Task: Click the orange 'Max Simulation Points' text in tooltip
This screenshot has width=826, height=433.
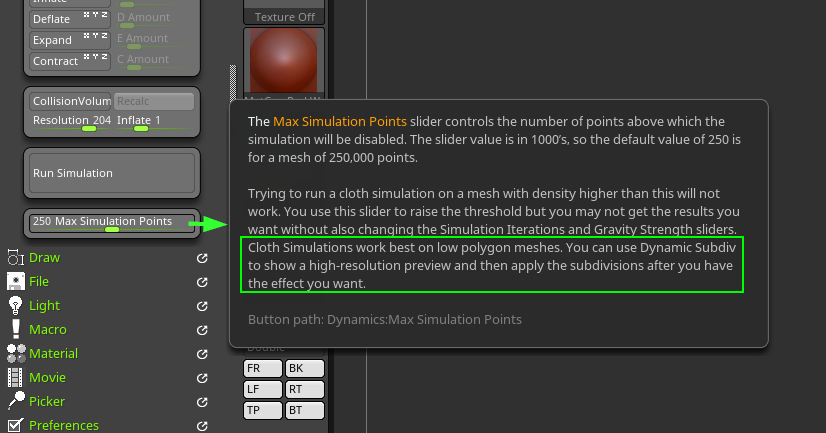Action: [x=340, y=121]
